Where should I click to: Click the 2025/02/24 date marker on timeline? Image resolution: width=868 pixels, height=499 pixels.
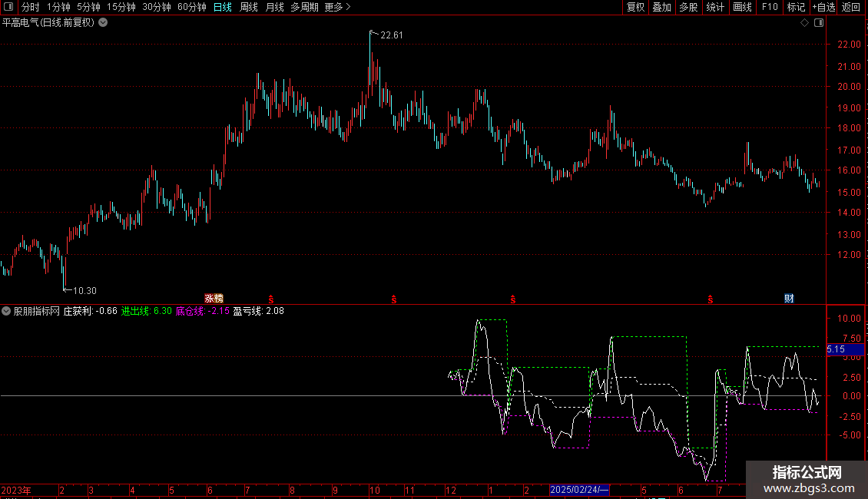coord(579,490)
